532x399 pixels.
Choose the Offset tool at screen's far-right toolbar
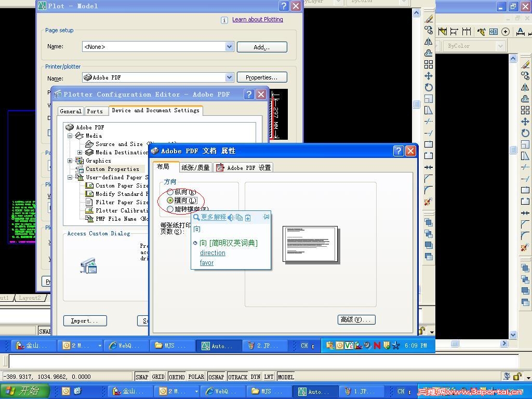click(525, 98)
